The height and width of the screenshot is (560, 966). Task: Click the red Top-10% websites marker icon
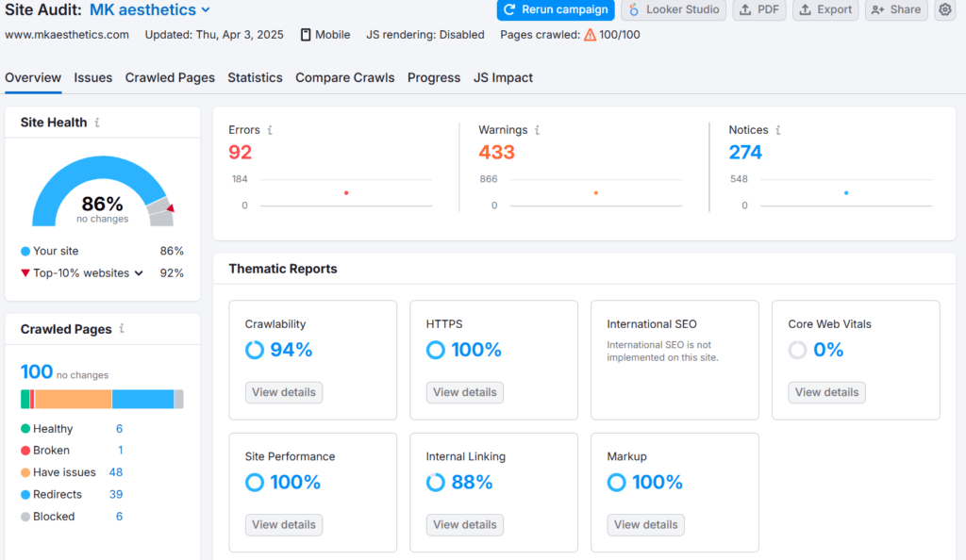tap(25, 273)
